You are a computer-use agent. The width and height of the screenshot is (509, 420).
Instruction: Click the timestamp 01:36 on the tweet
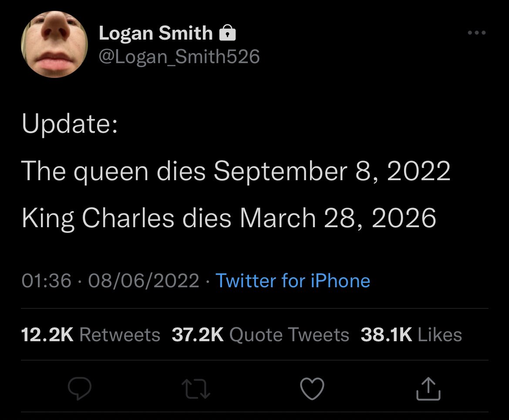tap(45, 281)
